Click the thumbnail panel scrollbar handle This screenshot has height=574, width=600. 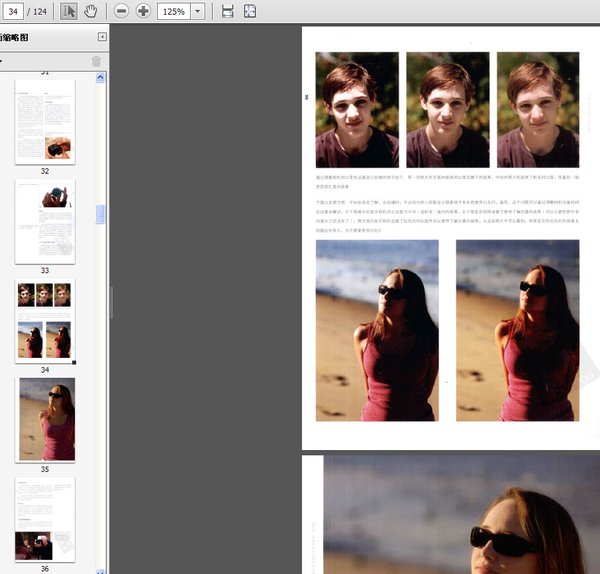[100, 214]
